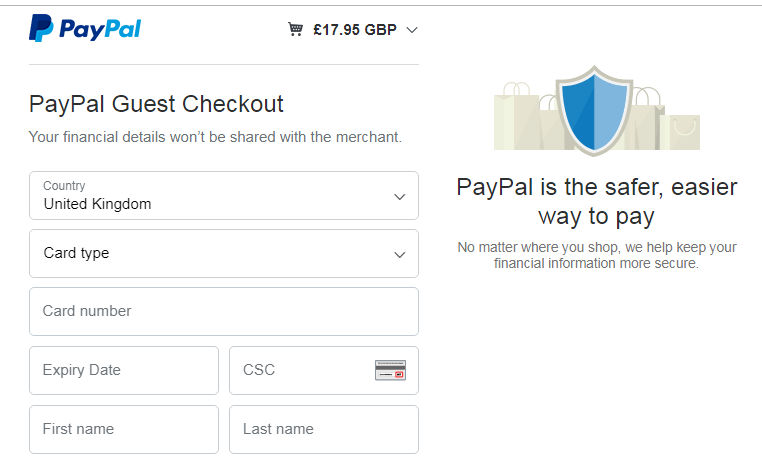Click the PayPal Guest Checkout heading
The image size is (762, 468).
[x=156, y=104]
